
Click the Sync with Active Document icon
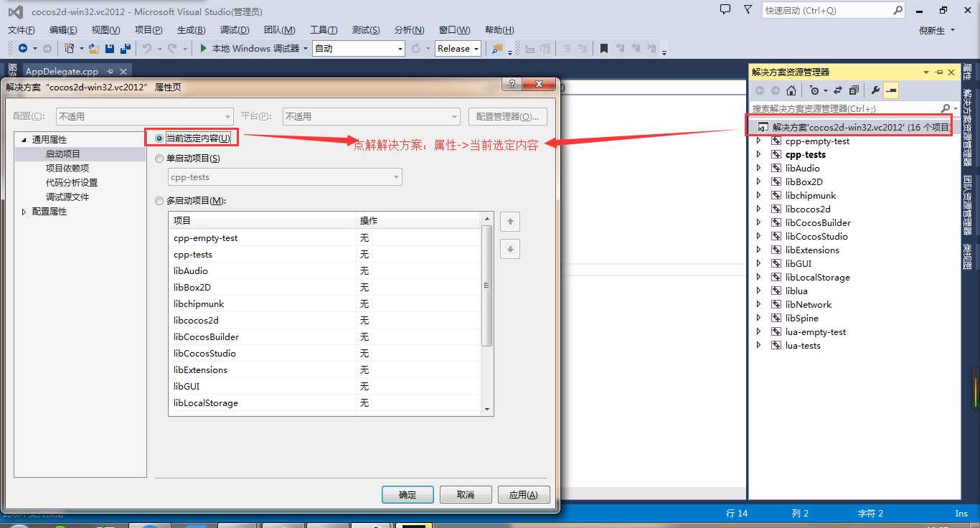837,90
